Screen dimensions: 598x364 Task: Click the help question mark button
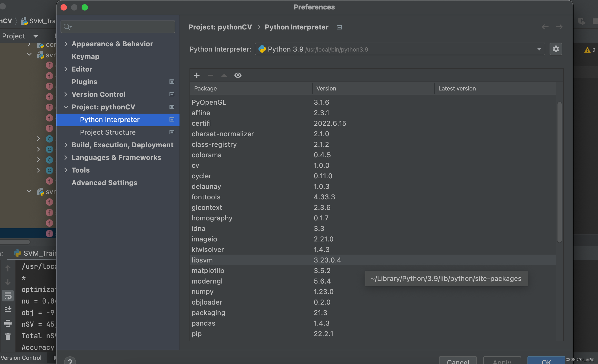pos(70,361)
